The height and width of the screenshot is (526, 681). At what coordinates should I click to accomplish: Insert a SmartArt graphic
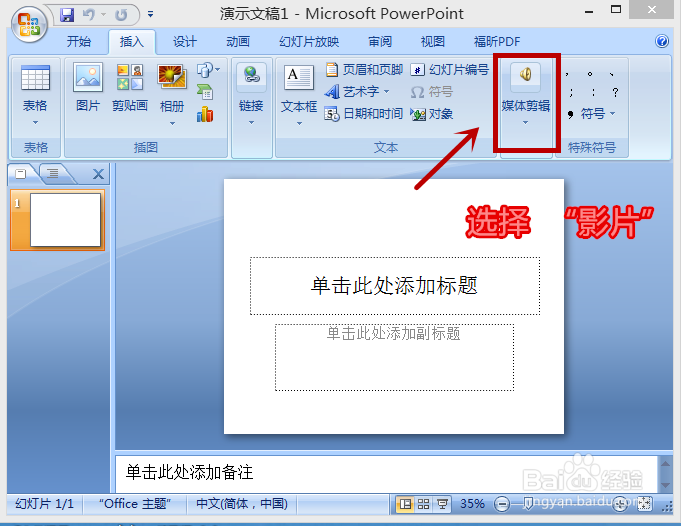[205, 92]
